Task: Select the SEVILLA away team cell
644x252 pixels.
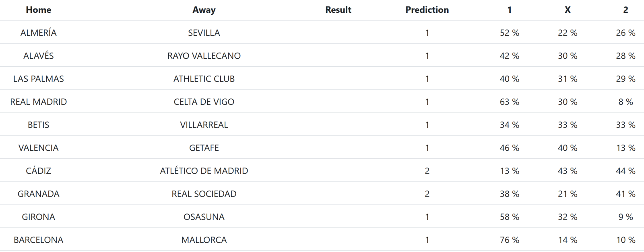Action: tap(204, 33)
